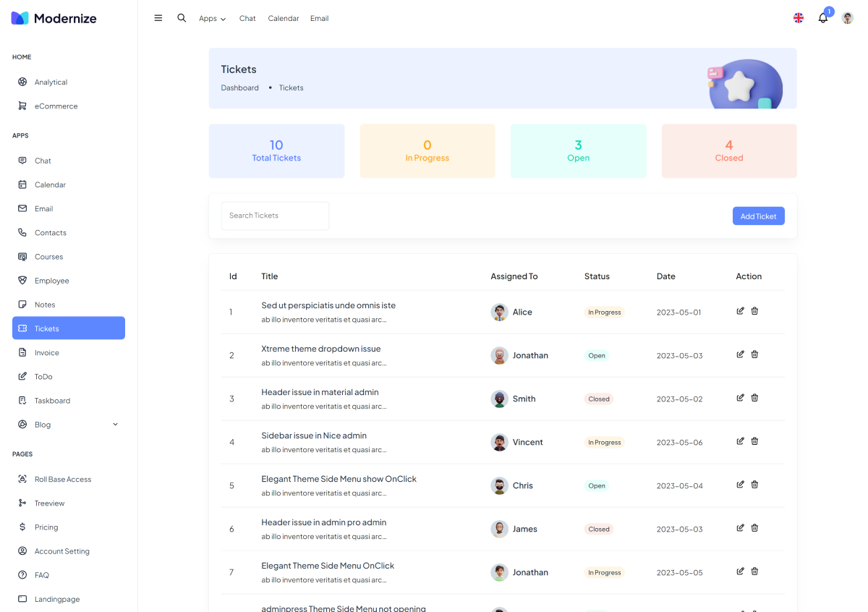Go to Invoice in the sidebar
The height and width of the screenshot is (612, 868).
click(x=47, y=353)
